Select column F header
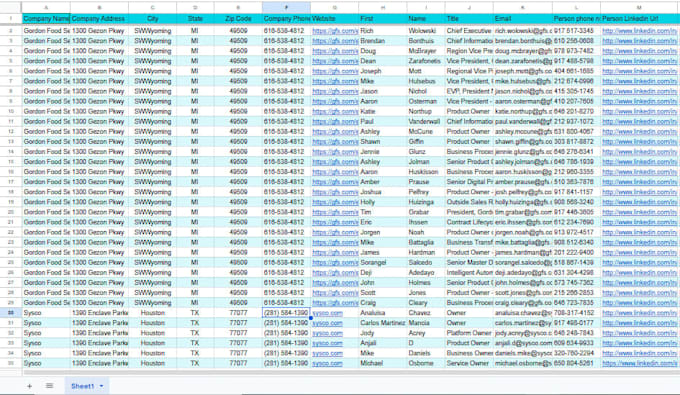Image resolution: width=680 pixels, height=395 pixels. pyautogui.click(x=286, y=7)
